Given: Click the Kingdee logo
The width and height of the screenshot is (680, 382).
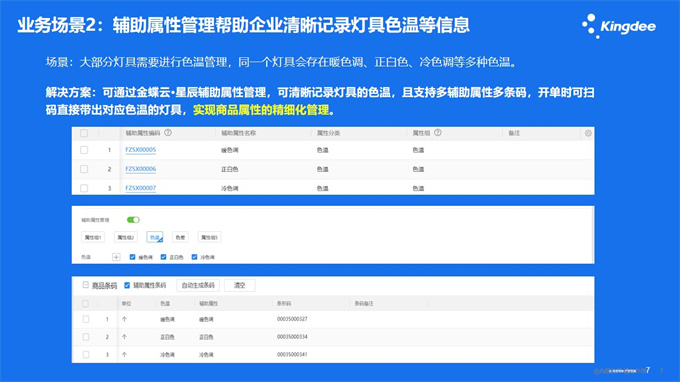Looking at the screenshot, I should (x=619, y=26).
